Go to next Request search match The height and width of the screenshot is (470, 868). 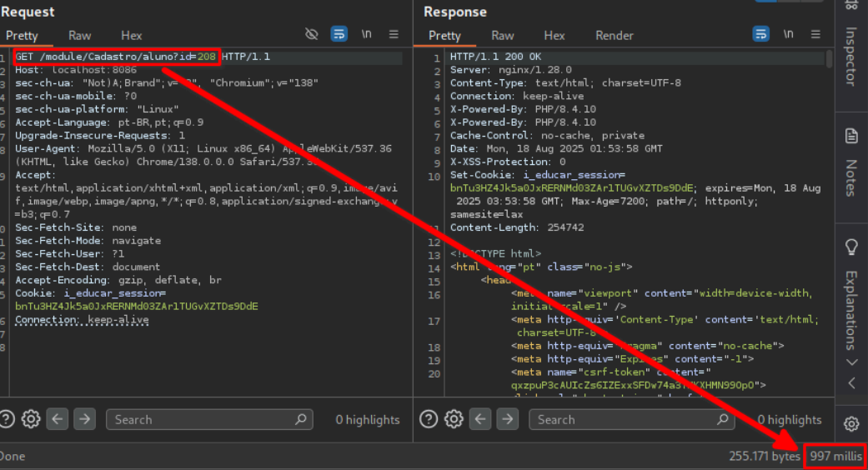pos(84,419)
